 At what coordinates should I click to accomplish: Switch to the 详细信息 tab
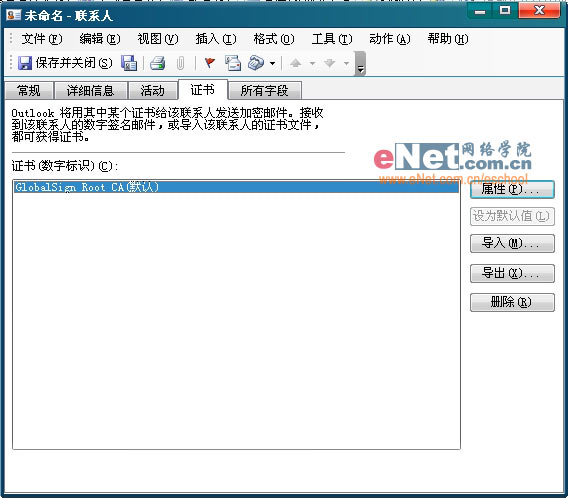point(91,91)
